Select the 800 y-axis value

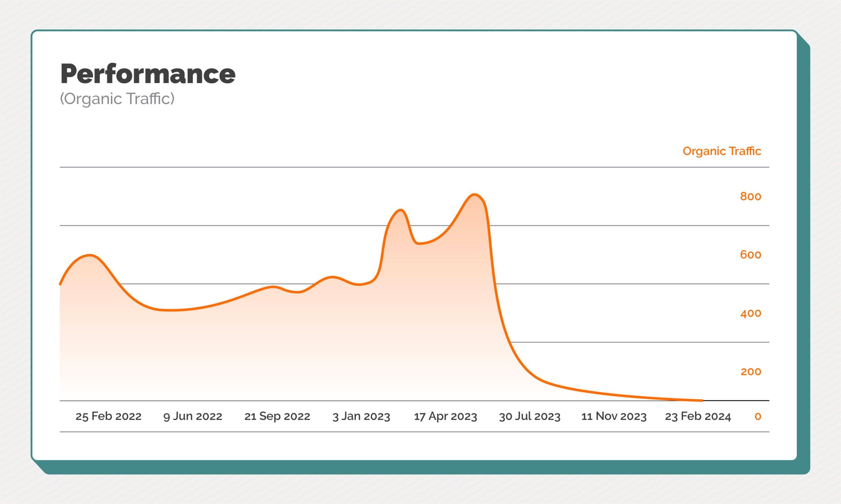[x=751, y=197]
